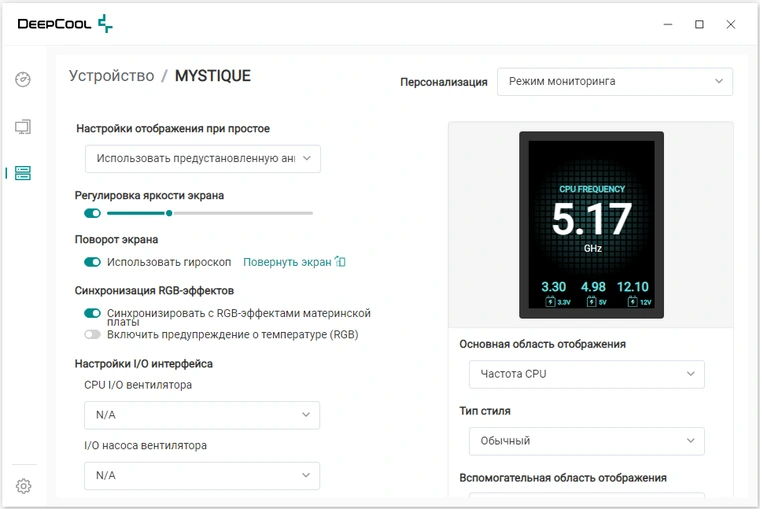Viewport: 760px width, 509px height.
Task: Open the monitor display sidebar icon
Action: coord(23,127)
